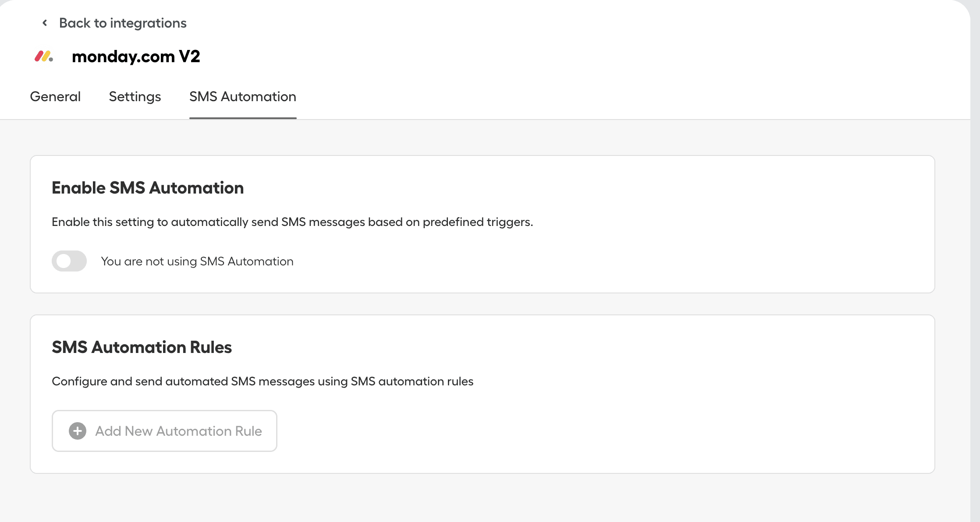Click the red stripe of the monday.com logo
Viewport: 980px width, 522px height.
(x=39, y=56)
